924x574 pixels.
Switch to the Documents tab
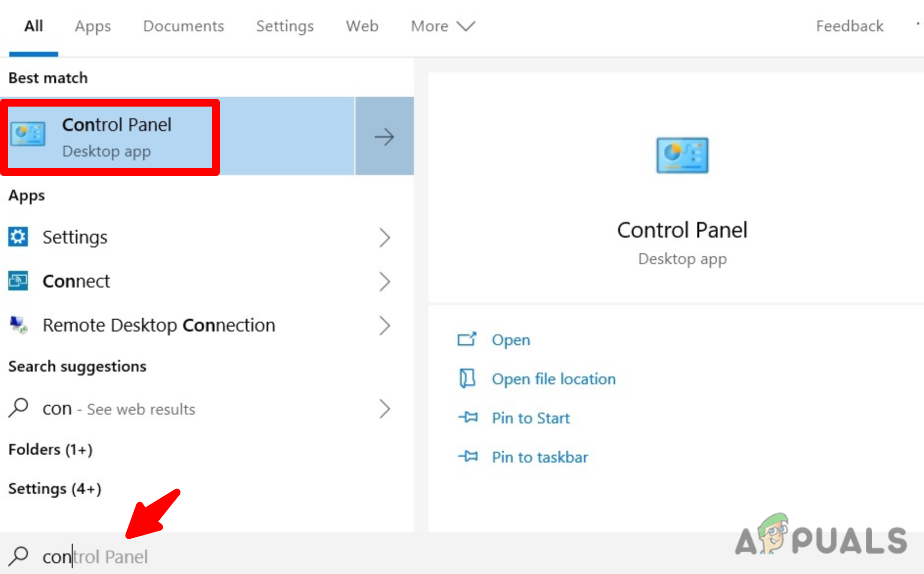pyautogui.click(x=183, y=26)
